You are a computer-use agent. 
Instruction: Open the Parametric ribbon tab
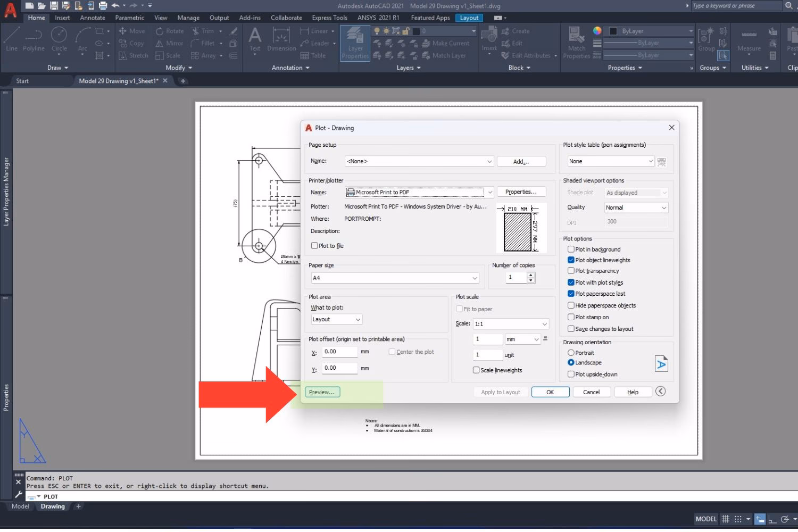(x=130, y=18)
